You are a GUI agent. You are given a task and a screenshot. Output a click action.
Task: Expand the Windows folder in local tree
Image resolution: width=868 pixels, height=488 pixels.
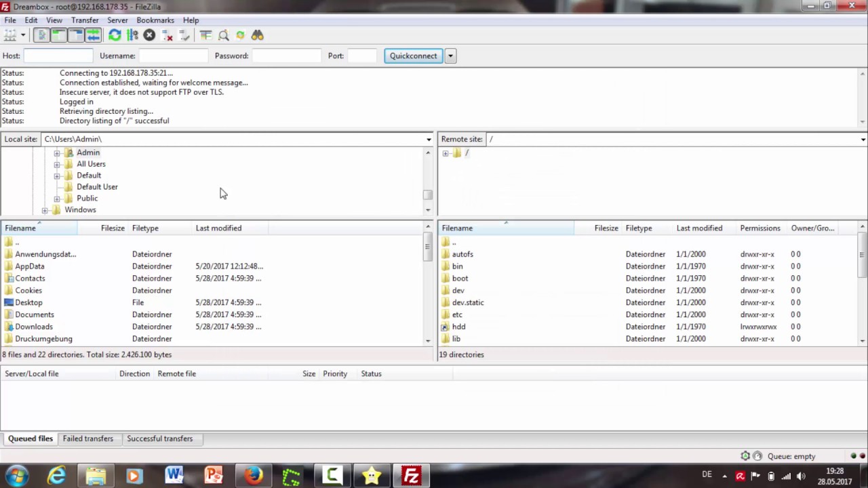[45, 210]
